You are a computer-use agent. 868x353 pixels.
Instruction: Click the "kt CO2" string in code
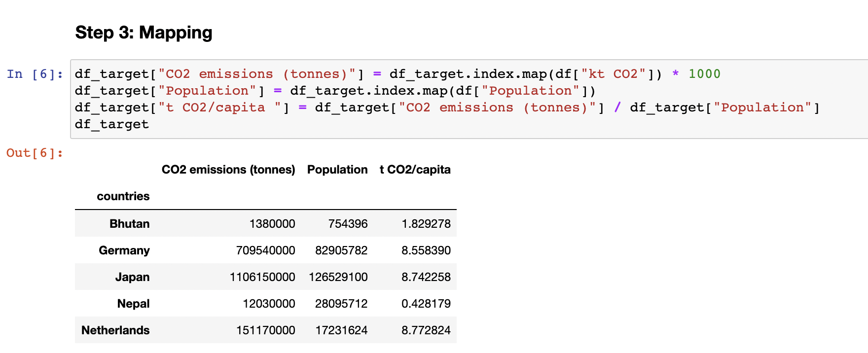click(613, 74)
